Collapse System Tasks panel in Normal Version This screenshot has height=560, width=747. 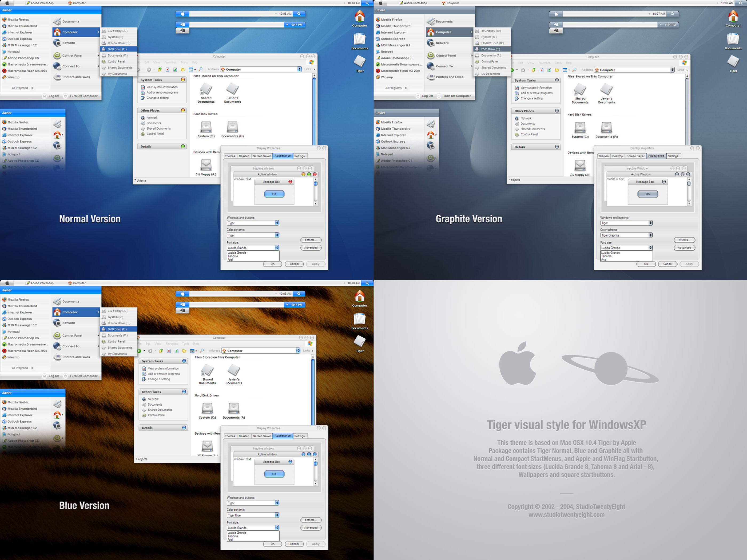[183, 80]
